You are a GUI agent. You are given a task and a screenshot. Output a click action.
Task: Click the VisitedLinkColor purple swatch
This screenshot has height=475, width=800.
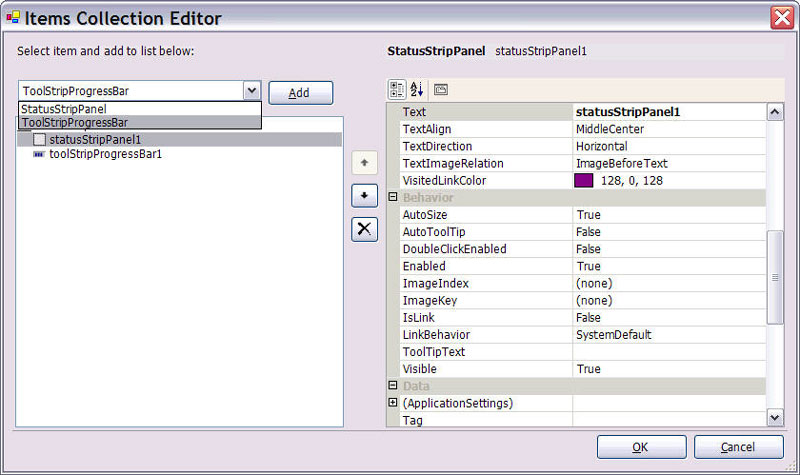(x=584, y=180)
